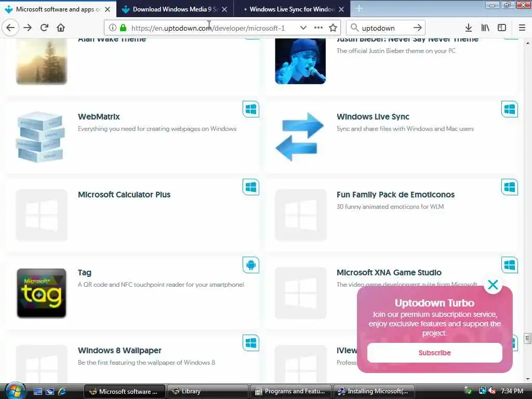Click the Alan Wake theme thumbnail

[42, 61]
